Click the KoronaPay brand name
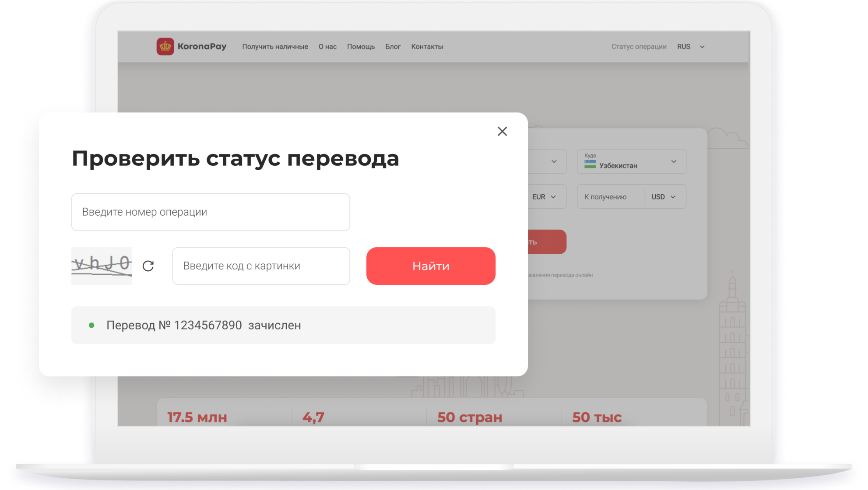Viewport: 868px width, 490px height. pyautogui.click(x=202, y=46)
